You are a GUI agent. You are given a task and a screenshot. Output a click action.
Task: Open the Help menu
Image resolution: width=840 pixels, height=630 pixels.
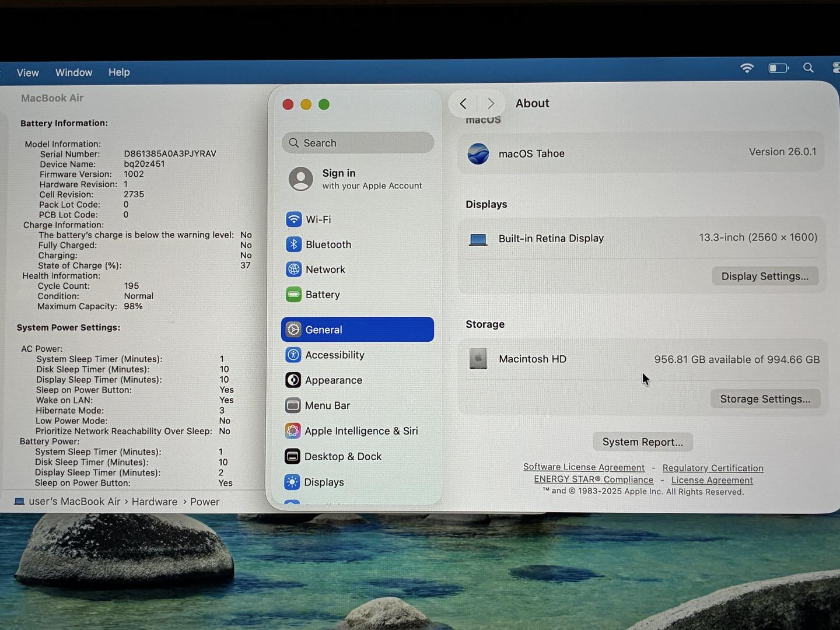point(119,72)
